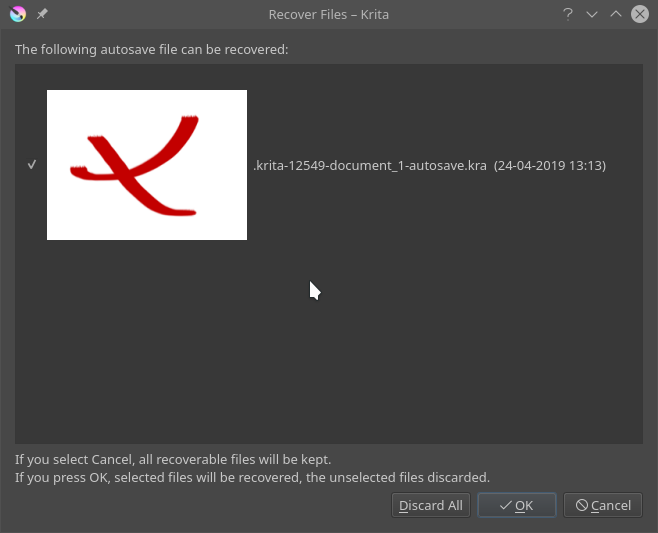Select the red brush stroke thumbnail preview
This screenshot has height=533, width=658.
pos(147,165)
